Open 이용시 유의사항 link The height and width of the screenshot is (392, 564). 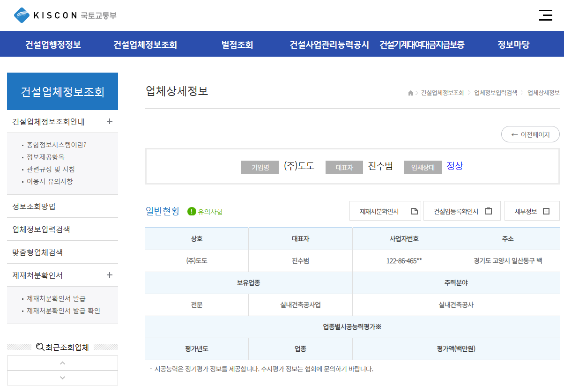(50, 181)
